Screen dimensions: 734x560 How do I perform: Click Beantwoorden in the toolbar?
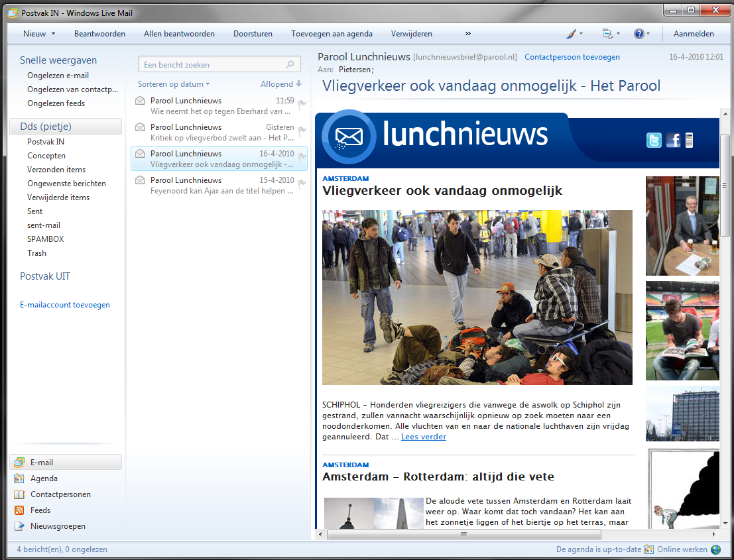click(99, 34)
